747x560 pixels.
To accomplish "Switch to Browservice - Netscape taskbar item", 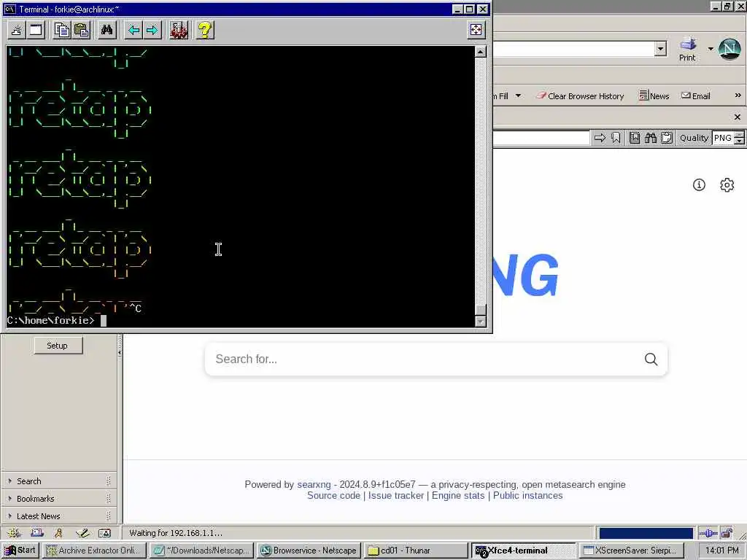I will [309, 551].
